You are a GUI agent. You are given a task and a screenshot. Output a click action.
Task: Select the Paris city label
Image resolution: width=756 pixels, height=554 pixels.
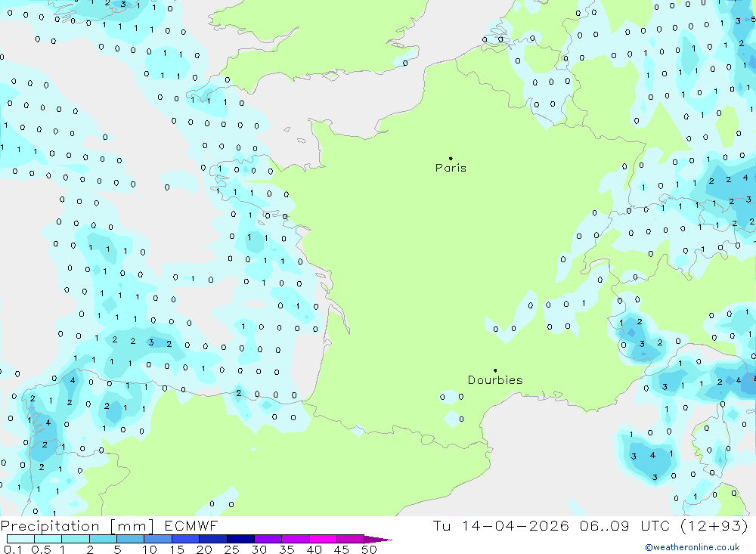pos(451,168)
